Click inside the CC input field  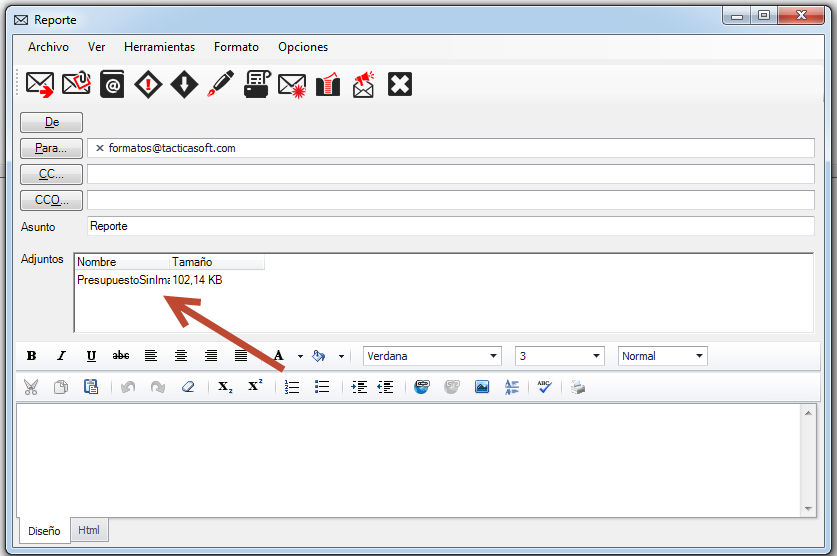point(451,174)
